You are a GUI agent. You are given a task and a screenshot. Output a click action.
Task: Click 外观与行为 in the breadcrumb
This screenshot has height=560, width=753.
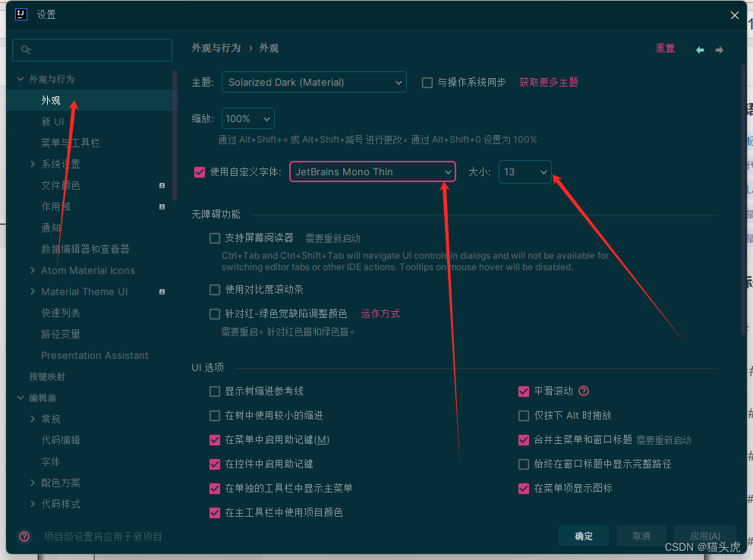[216, 48]
